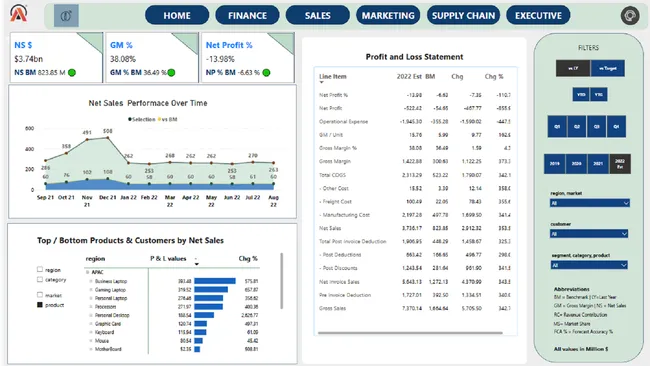Open the round support icon at top right
This screenshot has height=366, width=650.
pos(630,16)
